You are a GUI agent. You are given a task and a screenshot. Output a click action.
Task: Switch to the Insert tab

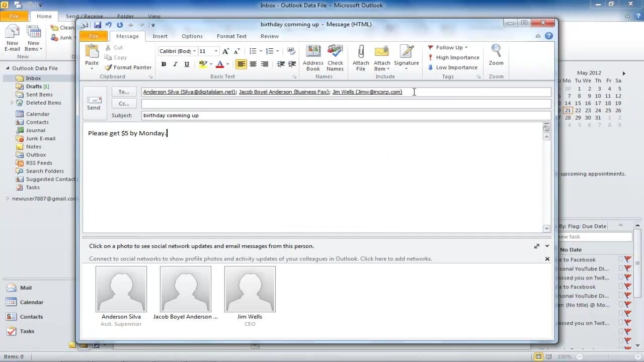point(160,36)
